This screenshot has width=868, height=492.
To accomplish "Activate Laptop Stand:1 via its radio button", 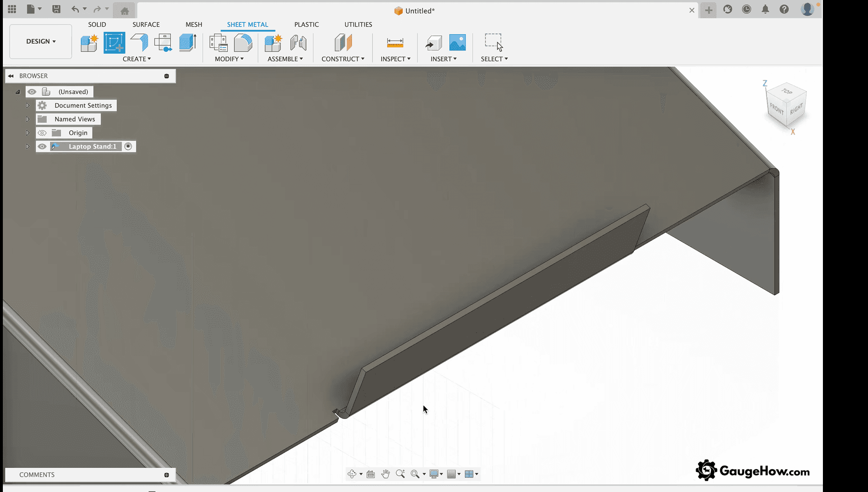I will 128,146.
